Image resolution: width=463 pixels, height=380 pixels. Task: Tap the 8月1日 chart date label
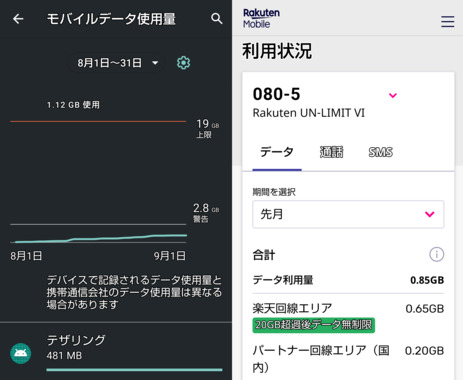[26, 256]
